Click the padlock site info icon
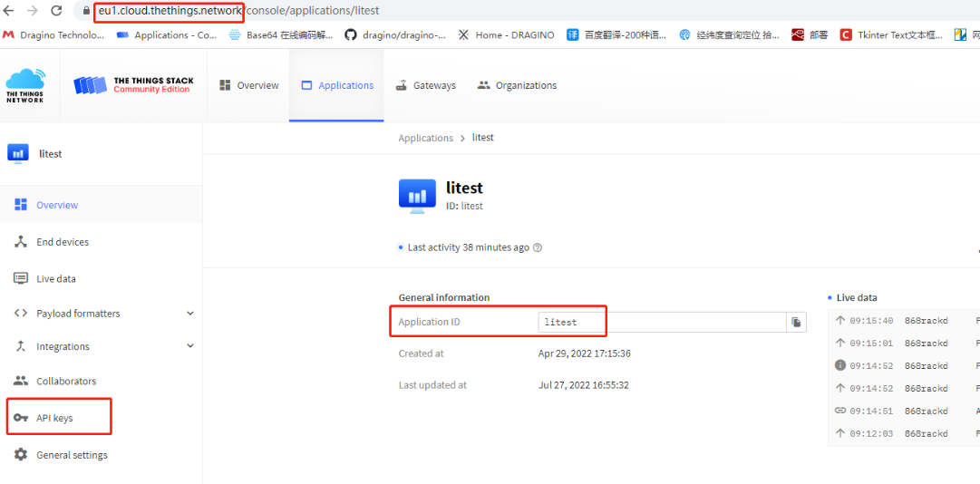The width and height of the screenshot is (980, 484). [x=86, y=11]
